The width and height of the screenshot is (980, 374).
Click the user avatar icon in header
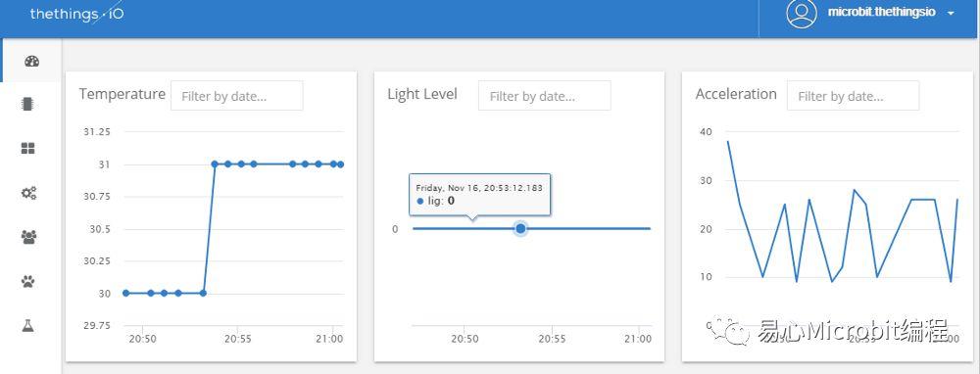802,13
